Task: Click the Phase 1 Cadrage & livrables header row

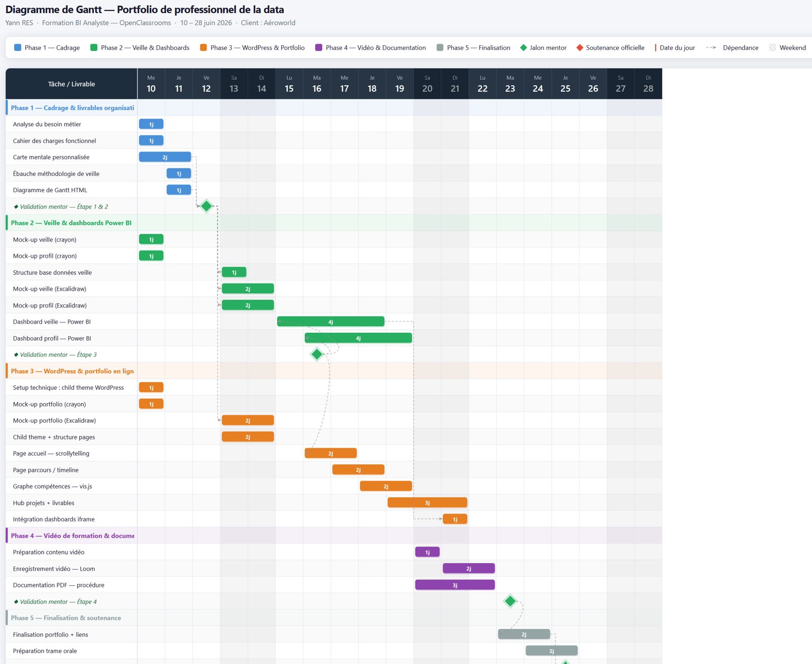Action: [x=334, y=108]
